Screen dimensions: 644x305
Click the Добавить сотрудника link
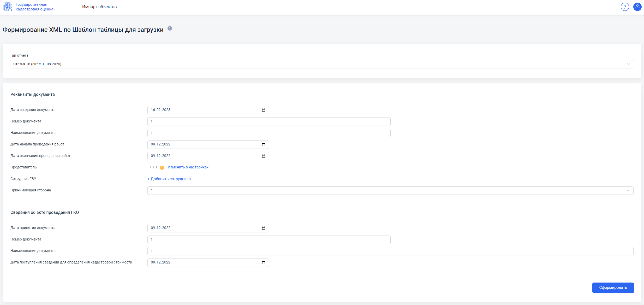point(169,179)
